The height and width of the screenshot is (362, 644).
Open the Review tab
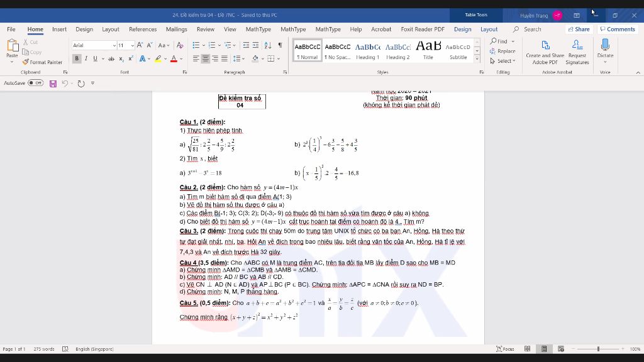click(206, 29)
